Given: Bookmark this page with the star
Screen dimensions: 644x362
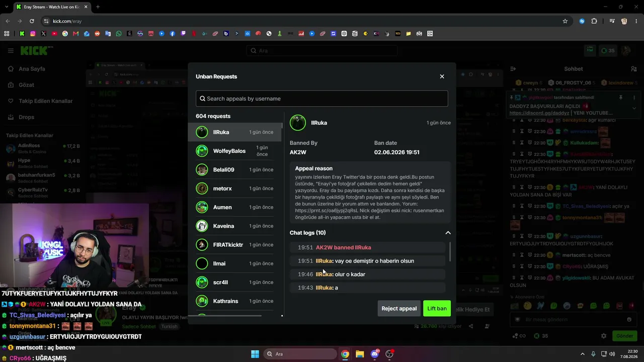Looking at the screenshot, I should 565,21.
